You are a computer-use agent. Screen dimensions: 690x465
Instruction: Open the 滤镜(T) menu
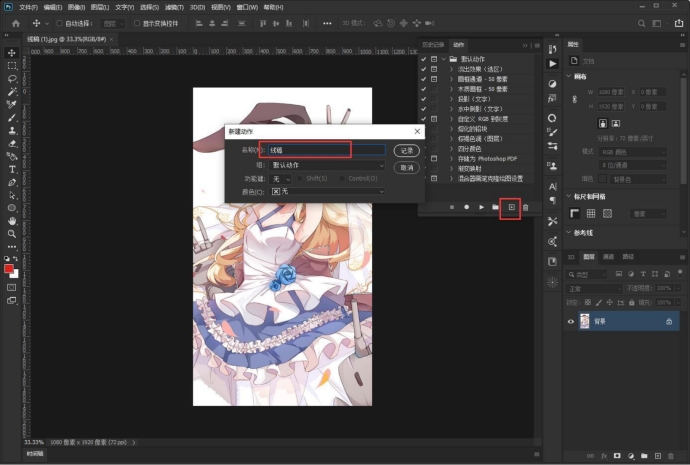tap(174, 7)
